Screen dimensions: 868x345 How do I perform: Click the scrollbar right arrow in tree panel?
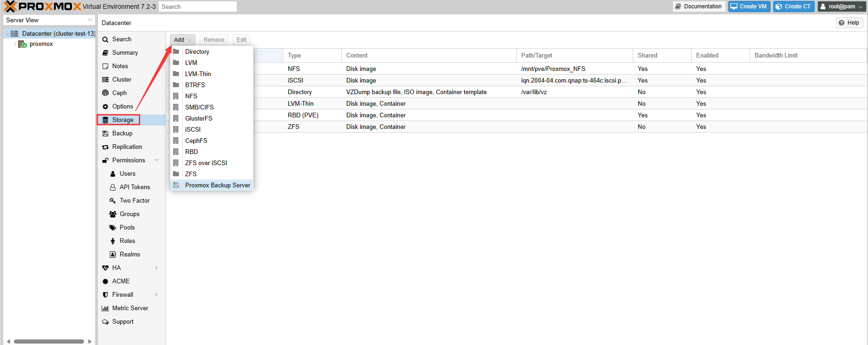coord(90,341)
